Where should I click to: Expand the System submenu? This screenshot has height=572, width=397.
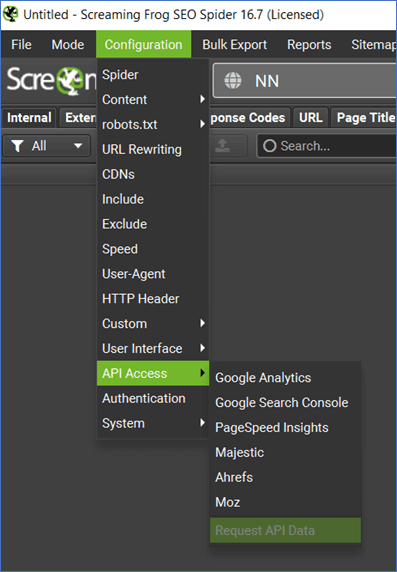coord(153,423)
